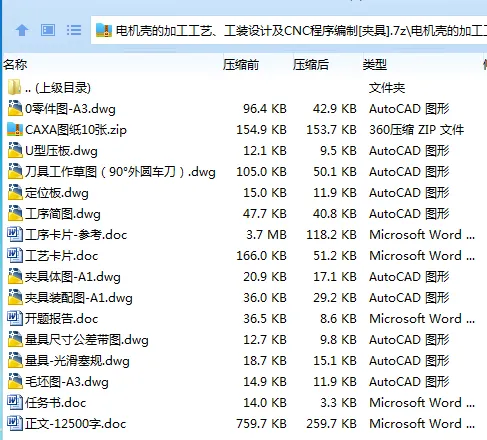
Task: Select file 夹具装配图-A1.dwg
Action: click(x=79, y=298)
